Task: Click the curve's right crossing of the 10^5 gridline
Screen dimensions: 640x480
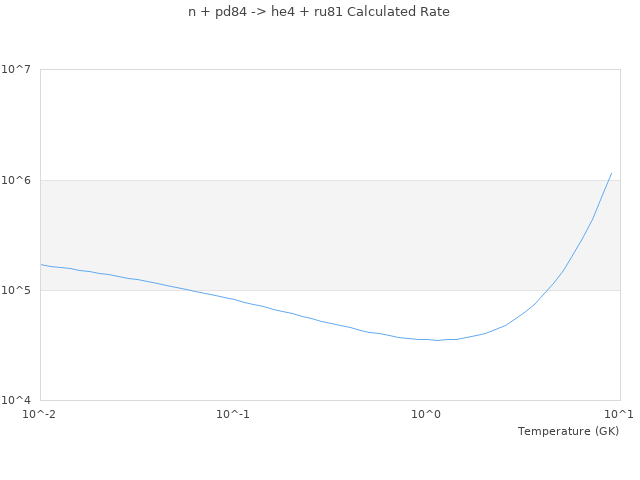Action: click(549, 290)
